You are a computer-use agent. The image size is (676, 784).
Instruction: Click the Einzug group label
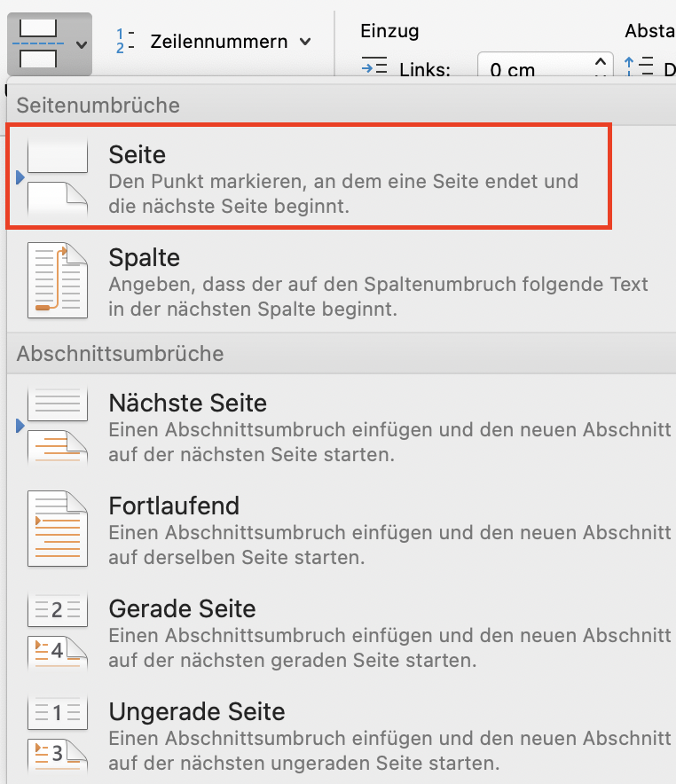(x=389, y=30)
